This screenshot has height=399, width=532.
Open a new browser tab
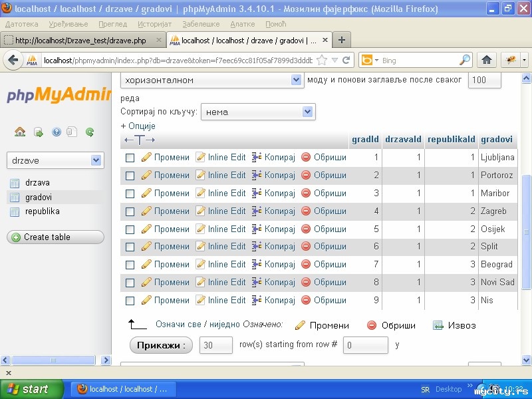pos(342,40)
